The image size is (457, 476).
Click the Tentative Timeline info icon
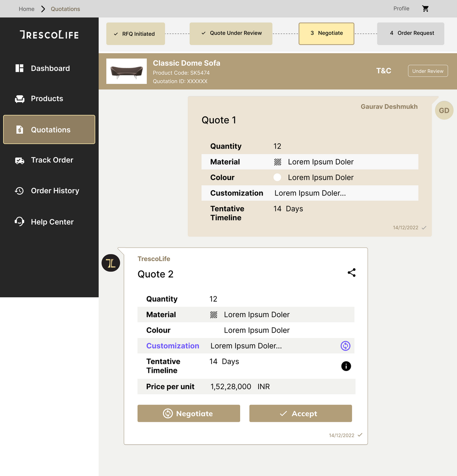[346, 366]
